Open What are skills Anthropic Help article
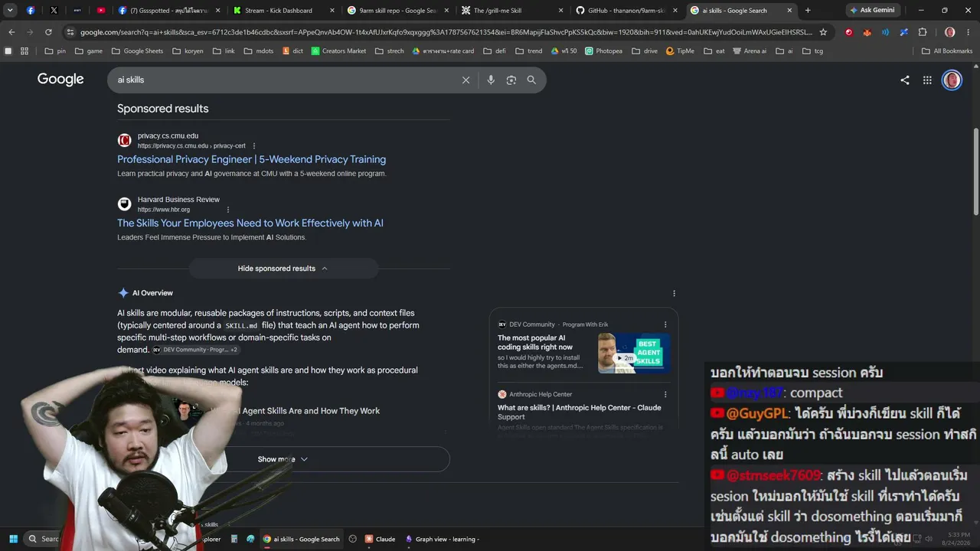This screenshot has height=551, width=980. point(580,412)
